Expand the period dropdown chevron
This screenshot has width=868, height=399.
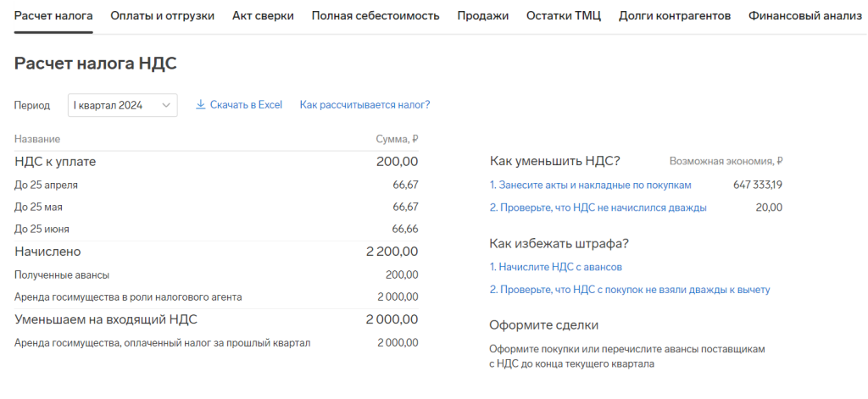pyautogui.click(x=166, y=105)
